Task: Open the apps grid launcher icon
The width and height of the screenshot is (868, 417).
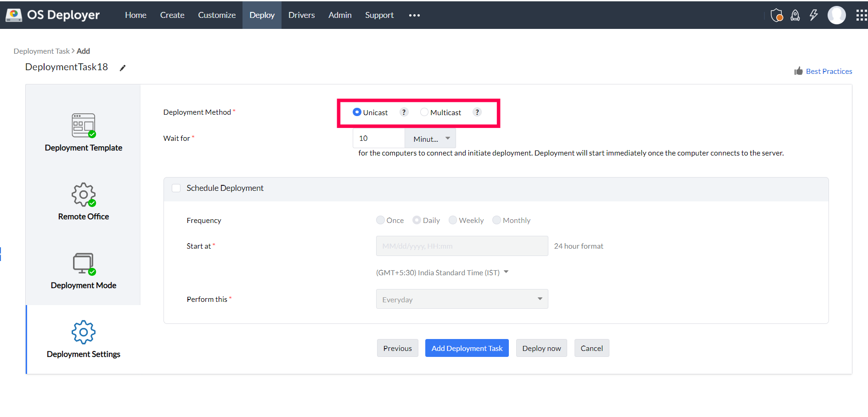Action: coord(862,15)
